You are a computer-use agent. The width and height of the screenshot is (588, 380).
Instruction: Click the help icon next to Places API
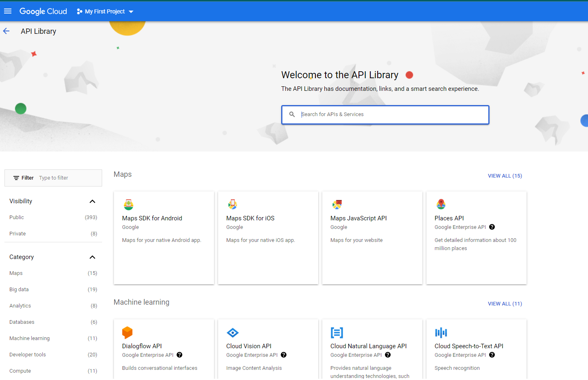point(492,227)
